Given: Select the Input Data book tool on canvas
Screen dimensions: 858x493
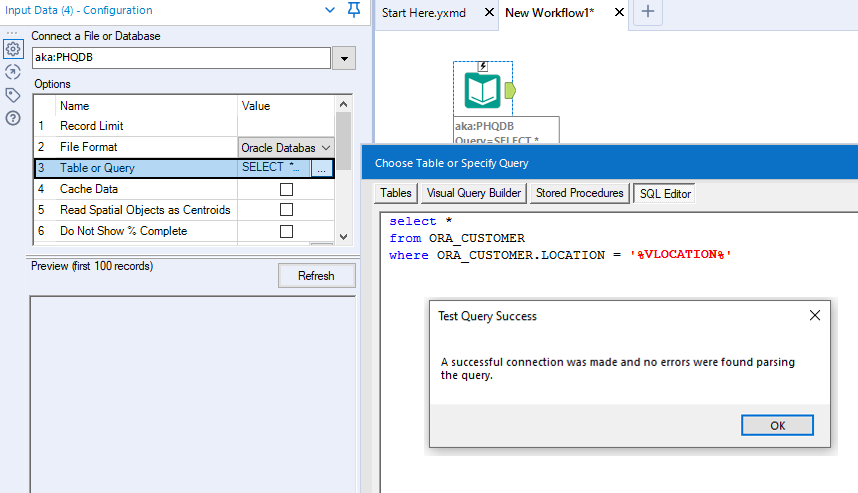Looking at the screenshot, I should [482, 90].
